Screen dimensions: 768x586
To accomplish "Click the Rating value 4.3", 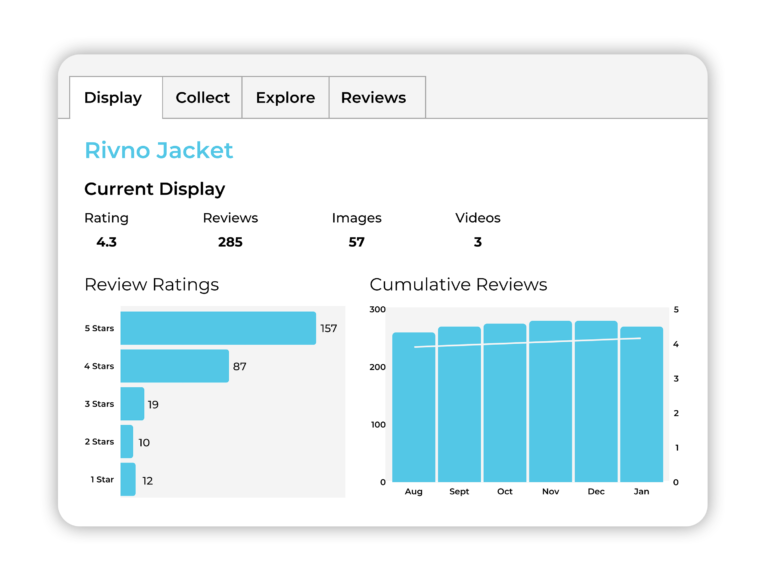I will (x=106, y=242).
